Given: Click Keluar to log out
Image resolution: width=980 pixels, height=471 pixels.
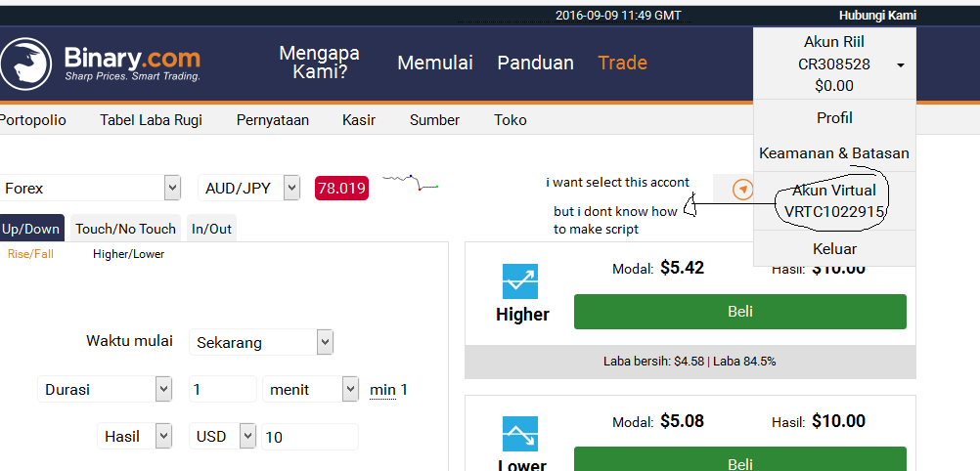Looking at the screenshot, I should pos(834,248).
